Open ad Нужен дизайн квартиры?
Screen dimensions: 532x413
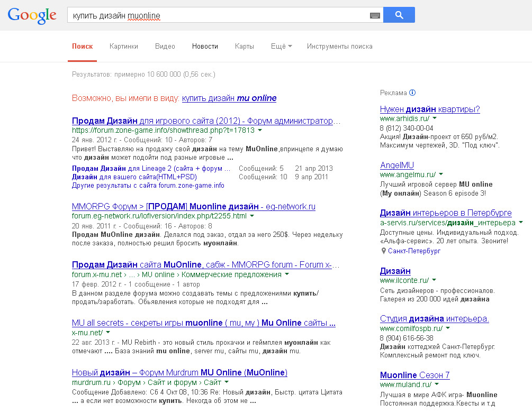pos(430,109)
